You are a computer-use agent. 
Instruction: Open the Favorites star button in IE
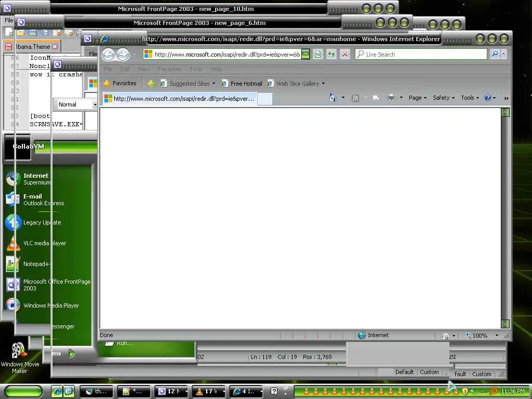[120, 83]
